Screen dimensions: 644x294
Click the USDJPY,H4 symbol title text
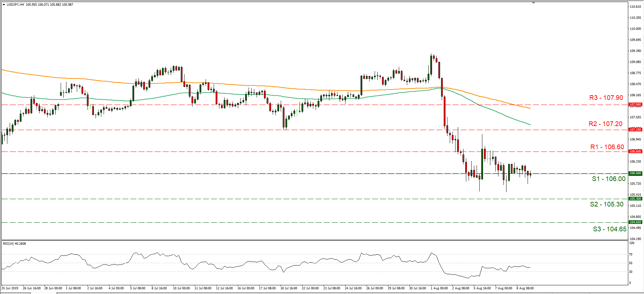[15, 5]
